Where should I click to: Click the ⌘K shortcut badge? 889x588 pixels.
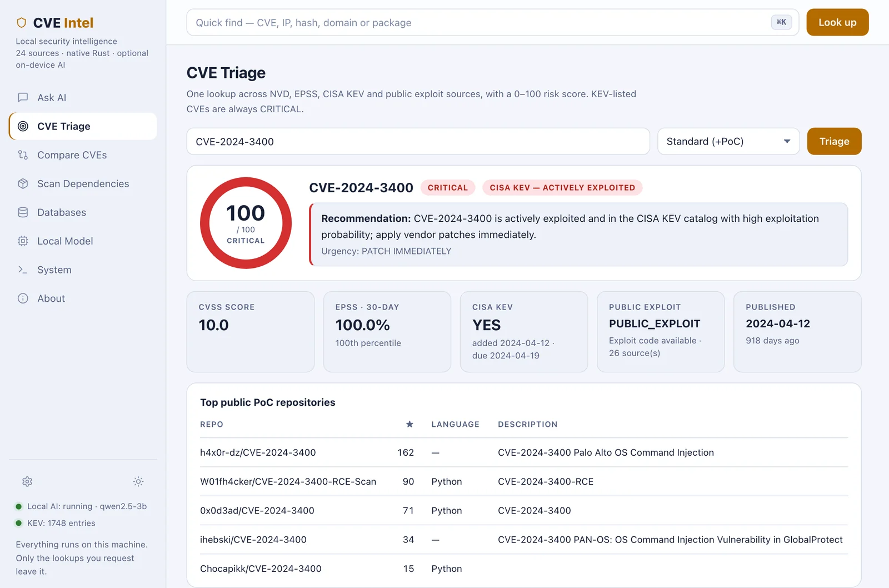[x=781, y=22]
